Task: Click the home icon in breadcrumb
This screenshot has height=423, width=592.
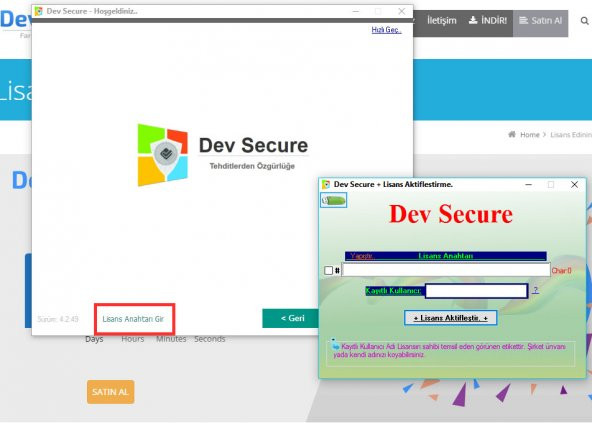Action: pos(512,134)
